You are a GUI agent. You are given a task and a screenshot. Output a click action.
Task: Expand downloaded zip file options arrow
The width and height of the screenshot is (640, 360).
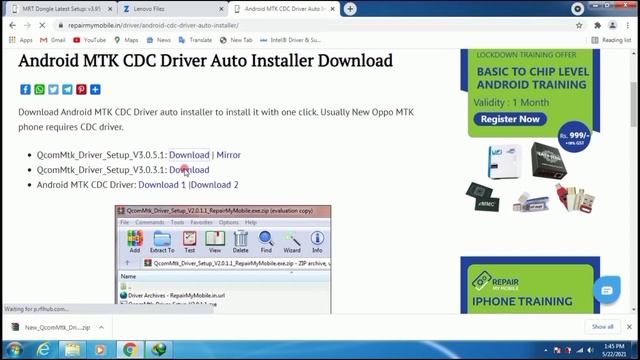point(101,327)
